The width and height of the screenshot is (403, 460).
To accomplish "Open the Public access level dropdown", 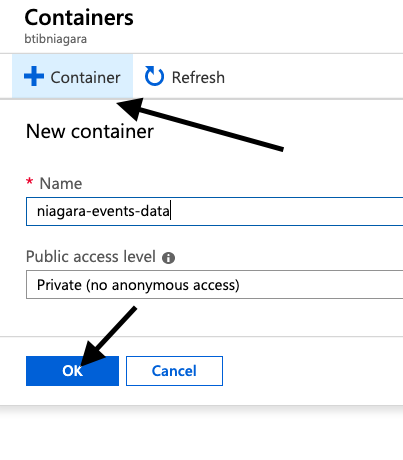I will pyautogui.click(x=214, y=285).
